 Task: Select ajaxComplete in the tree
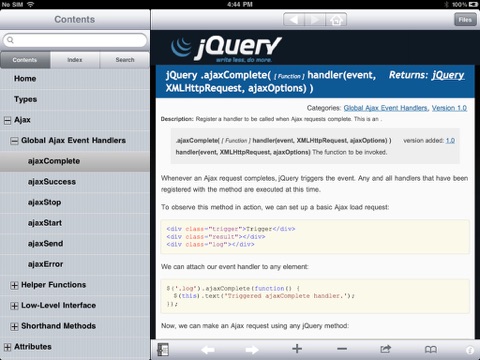tap(75, 161)
